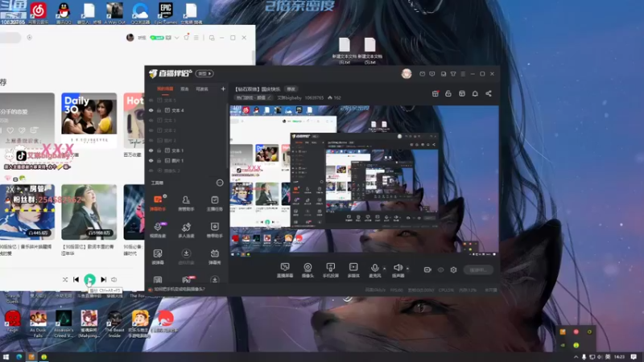Adjust music player volume icon

(114, 279)
